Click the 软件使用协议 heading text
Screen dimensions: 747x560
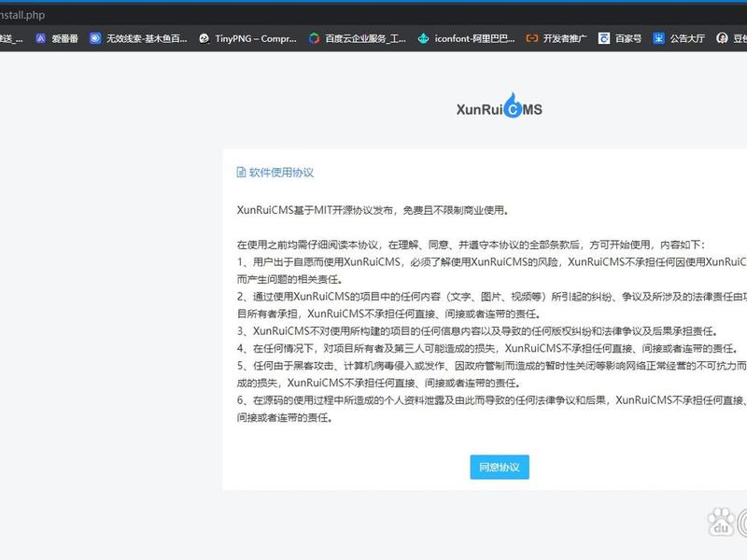(x=281, y=173)
